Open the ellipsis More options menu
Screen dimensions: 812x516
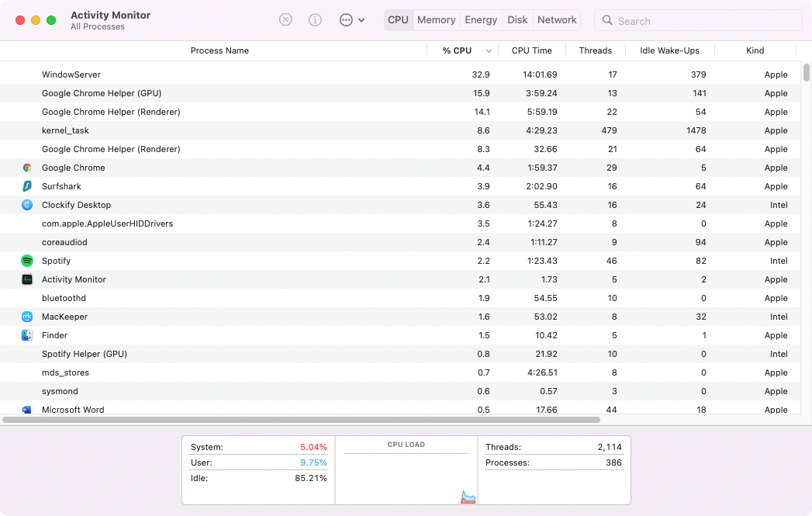click(x=346, y=20)
